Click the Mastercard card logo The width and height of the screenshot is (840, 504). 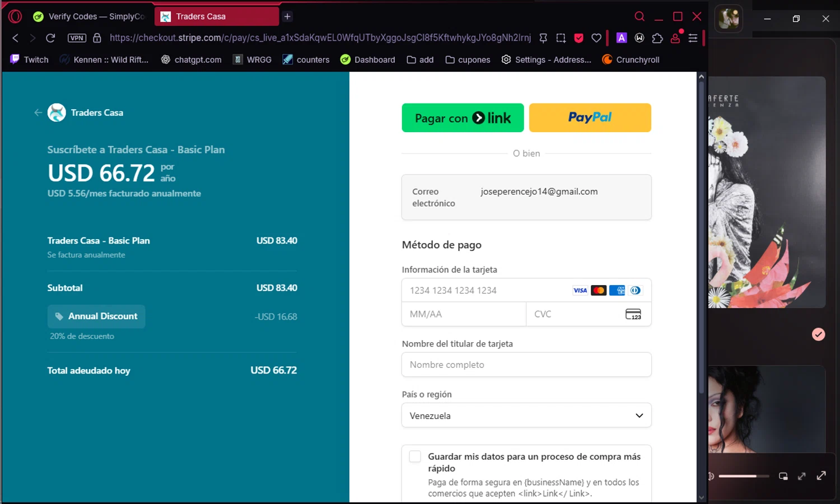(599, 290)
